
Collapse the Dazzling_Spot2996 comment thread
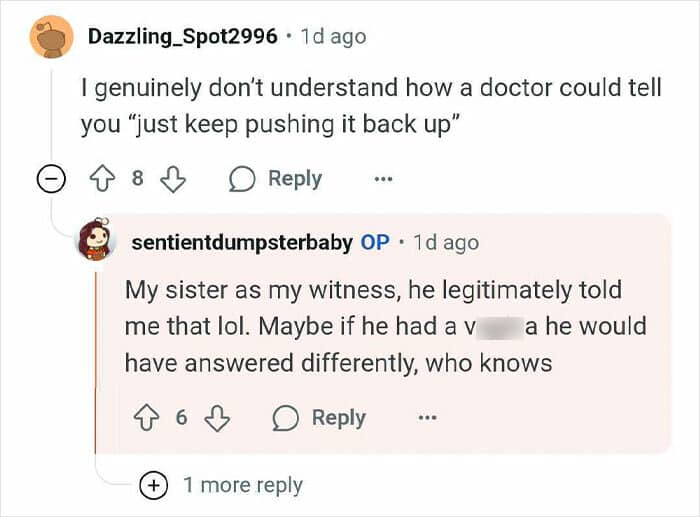pyautogui.click(x=47, y=180)
